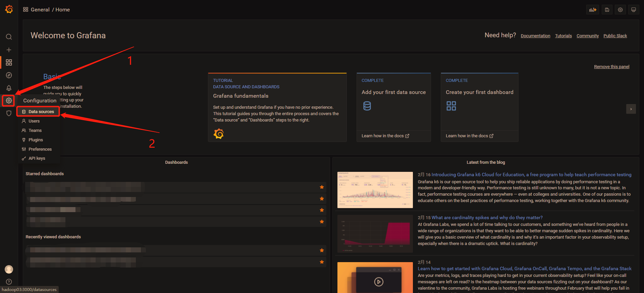Click Learn how in the docs under data source

385,136
